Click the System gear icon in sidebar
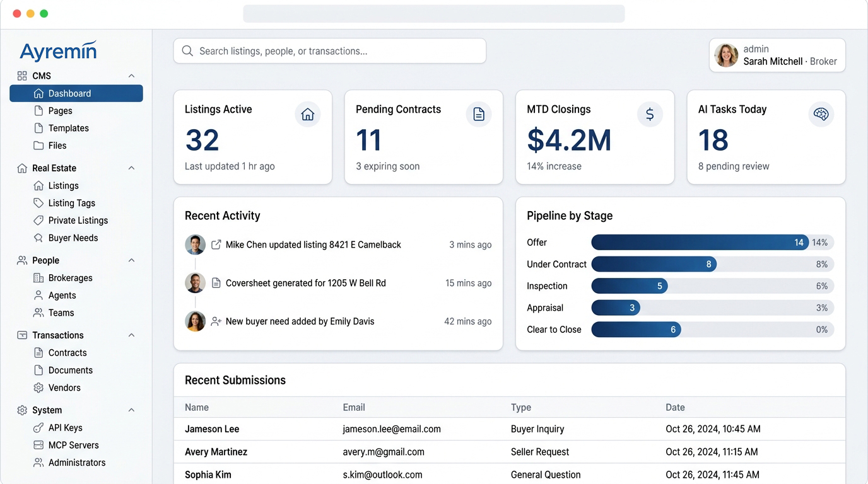The width and height of the screenshot is (868, 484). pyautogui.click(x=22, y=410)
